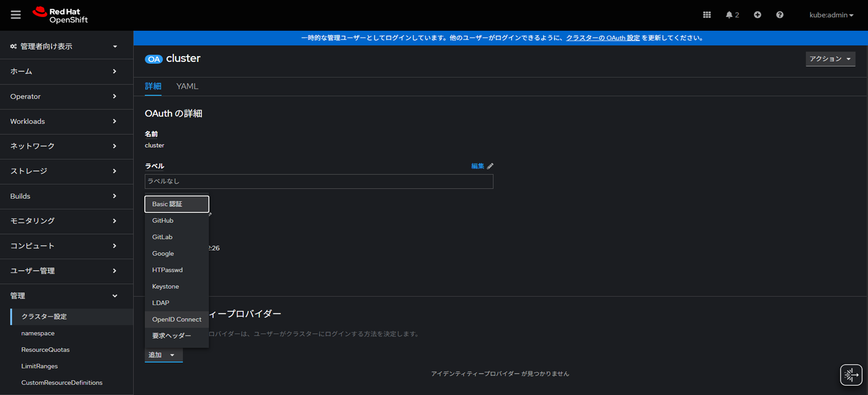Open ResourceQuotas in the sidebar
This screenshot has height=395, width=868.
click(45, 350)
